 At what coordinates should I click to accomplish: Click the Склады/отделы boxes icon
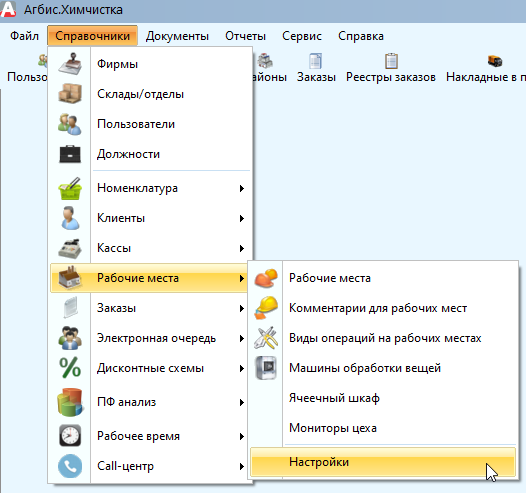[70, 93]
